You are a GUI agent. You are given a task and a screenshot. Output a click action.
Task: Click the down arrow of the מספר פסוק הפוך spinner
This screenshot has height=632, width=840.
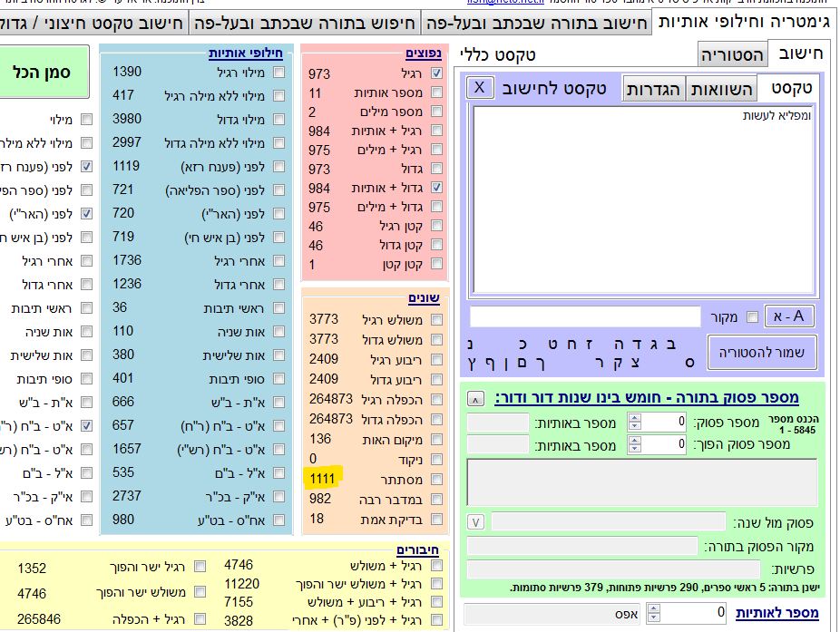click(x=635, y=449)
